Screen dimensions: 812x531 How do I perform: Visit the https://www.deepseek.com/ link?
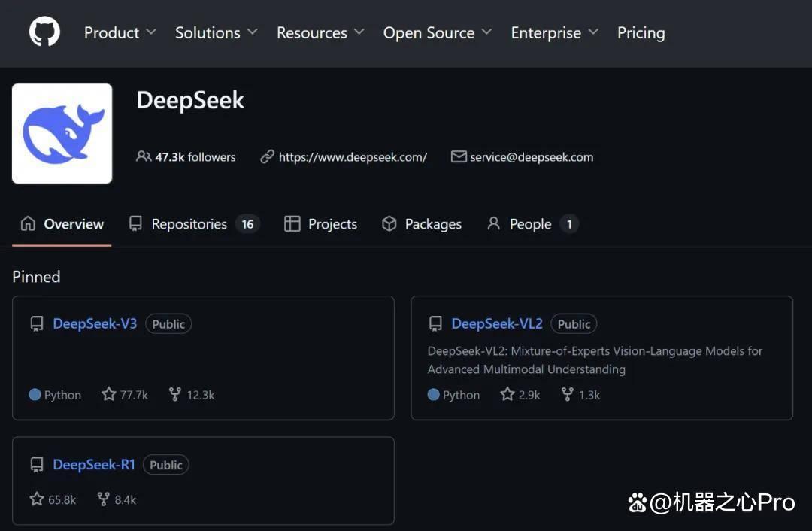coord(353,157)
